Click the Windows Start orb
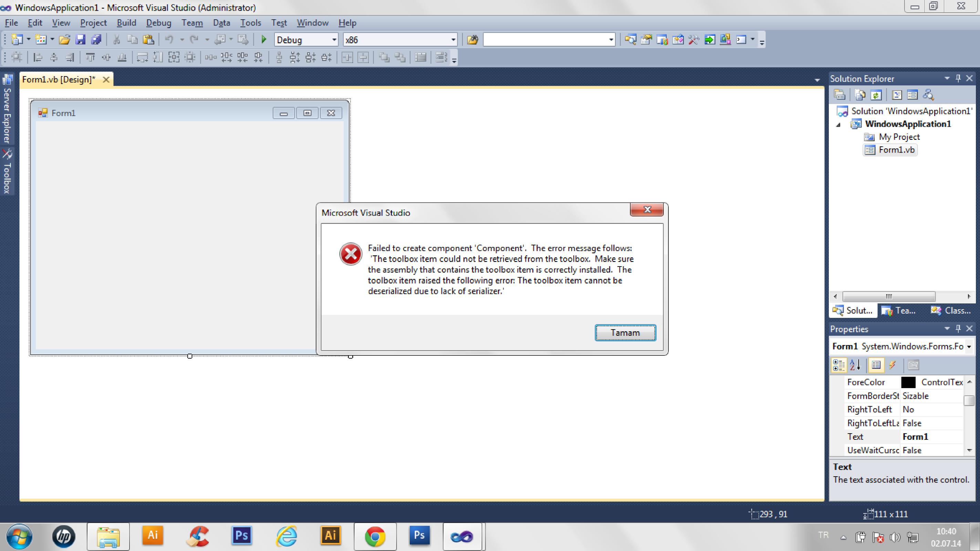Image resolution: width=980 pixels, height=551 pixels. [x=19, y=537]
